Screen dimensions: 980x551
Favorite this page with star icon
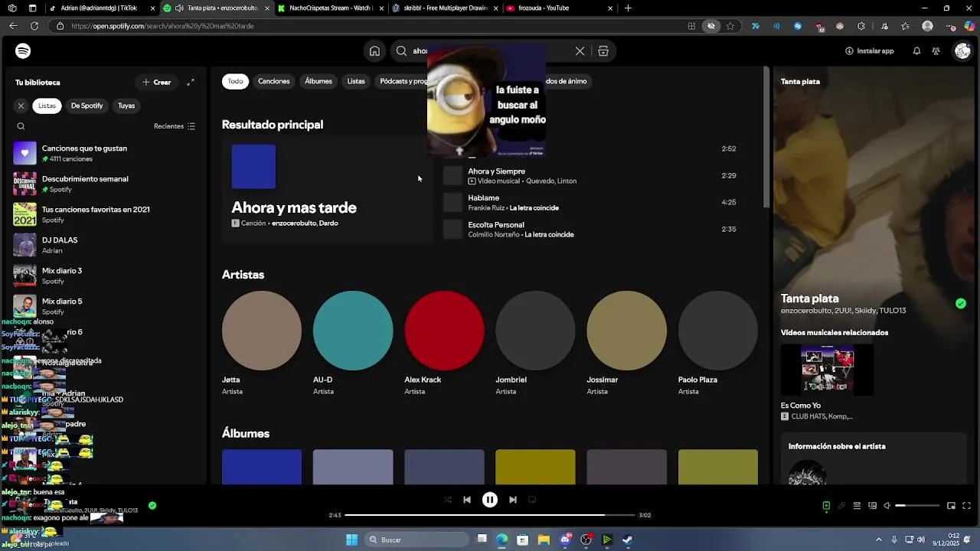[730, 26]
